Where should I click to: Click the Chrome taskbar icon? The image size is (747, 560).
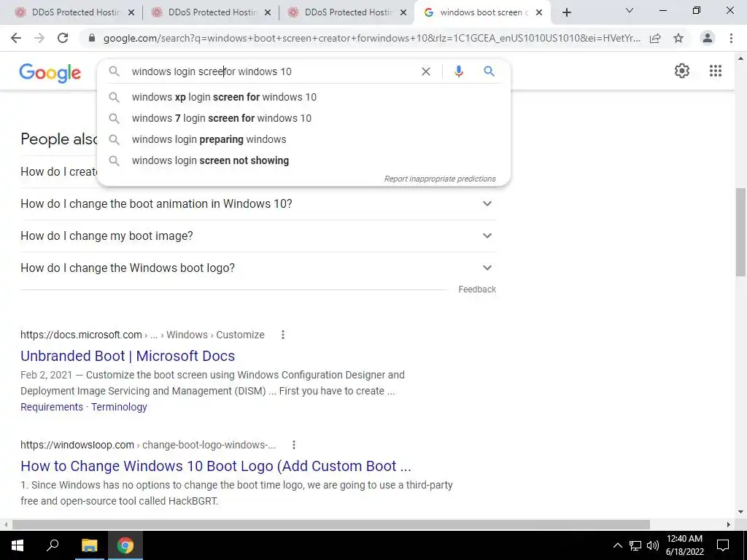(x=125, y=545)
